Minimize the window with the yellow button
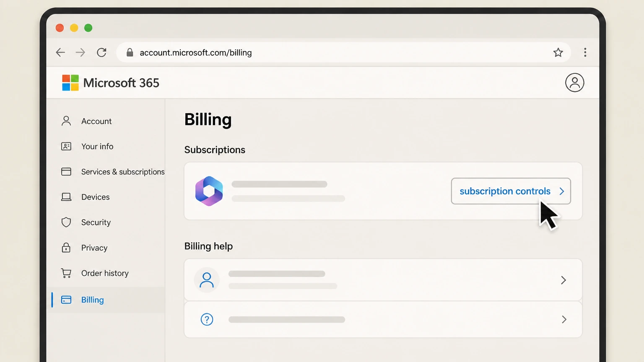 point(74,28)
